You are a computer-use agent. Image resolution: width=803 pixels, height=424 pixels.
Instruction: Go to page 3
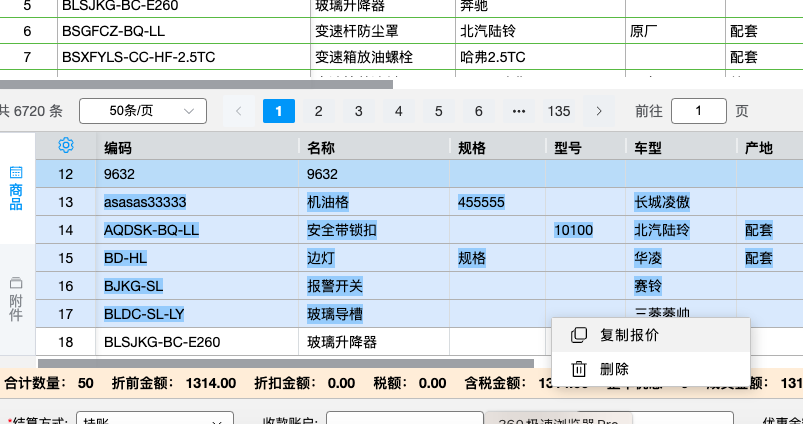point(358,111)
